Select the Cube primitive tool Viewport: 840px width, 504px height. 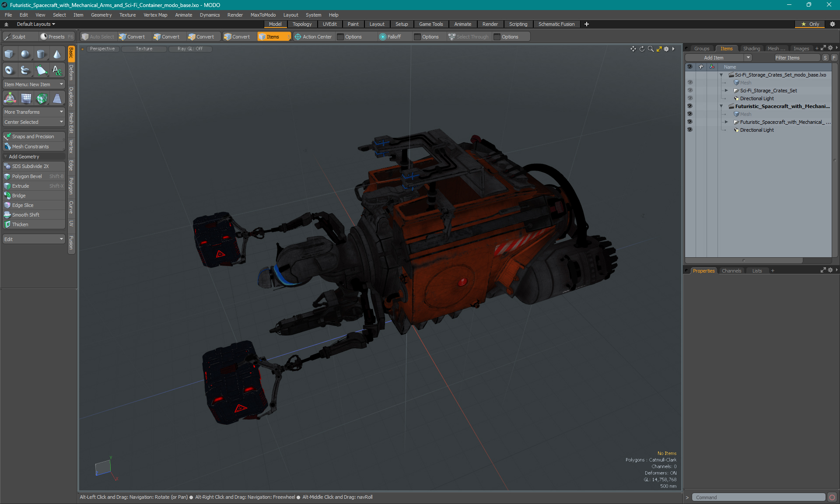pos(10,54)
